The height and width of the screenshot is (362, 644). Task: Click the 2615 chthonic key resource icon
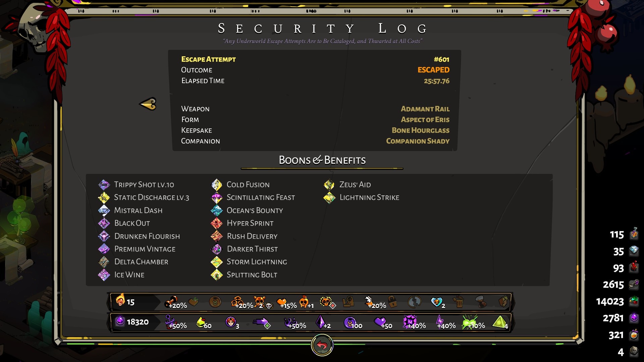tap(634, 285)
